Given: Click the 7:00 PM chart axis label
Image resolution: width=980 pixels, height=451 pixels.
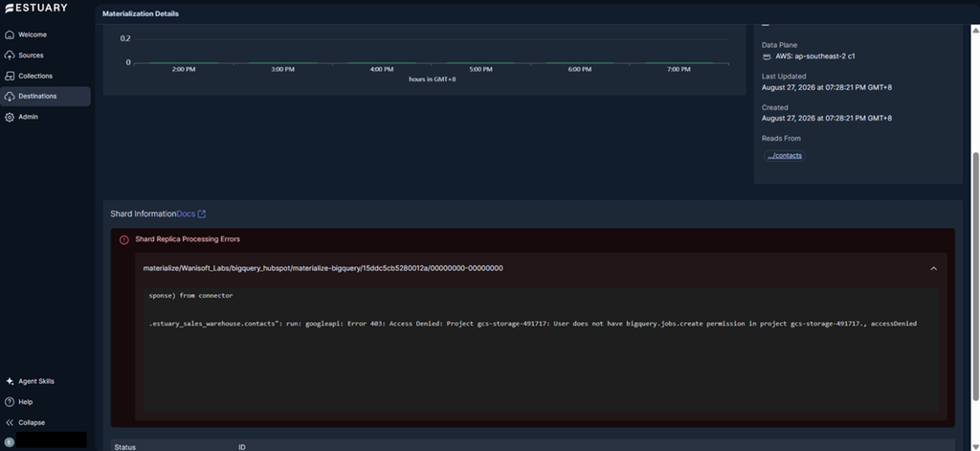Looking at the screenshot, I should tap(679, 70).
